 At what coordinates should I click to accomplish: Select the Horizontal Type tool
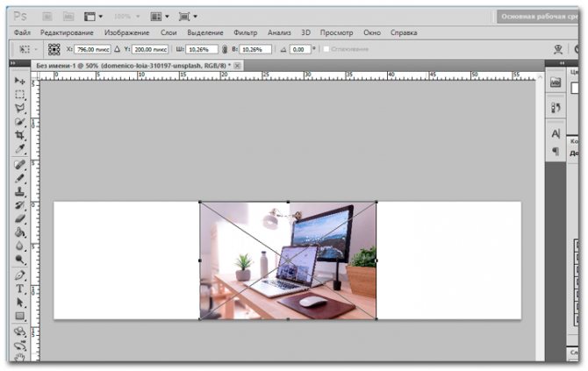(x=19, y=289)
